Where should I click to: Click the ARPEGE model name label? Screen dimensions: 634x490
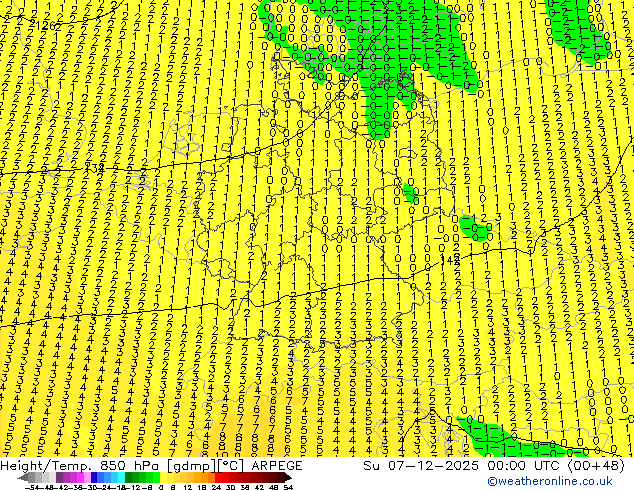[277, 466]
